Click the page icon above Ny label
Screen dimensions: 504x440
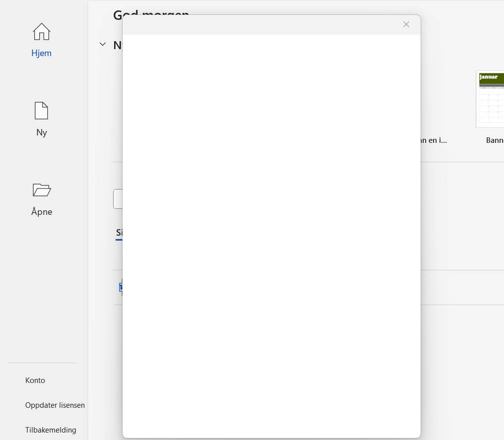point(41,110)
